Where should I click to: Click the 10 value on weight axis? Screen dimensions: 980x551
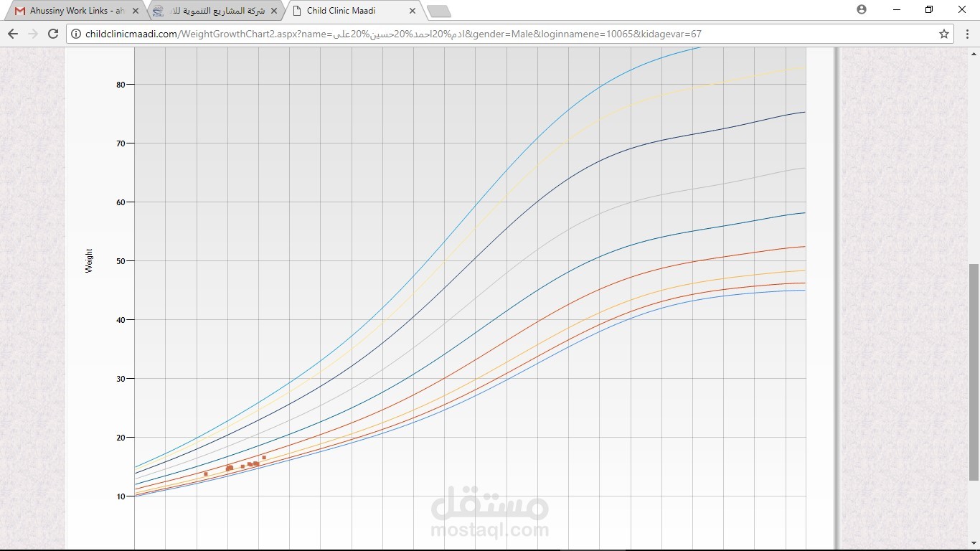(121, 496)
